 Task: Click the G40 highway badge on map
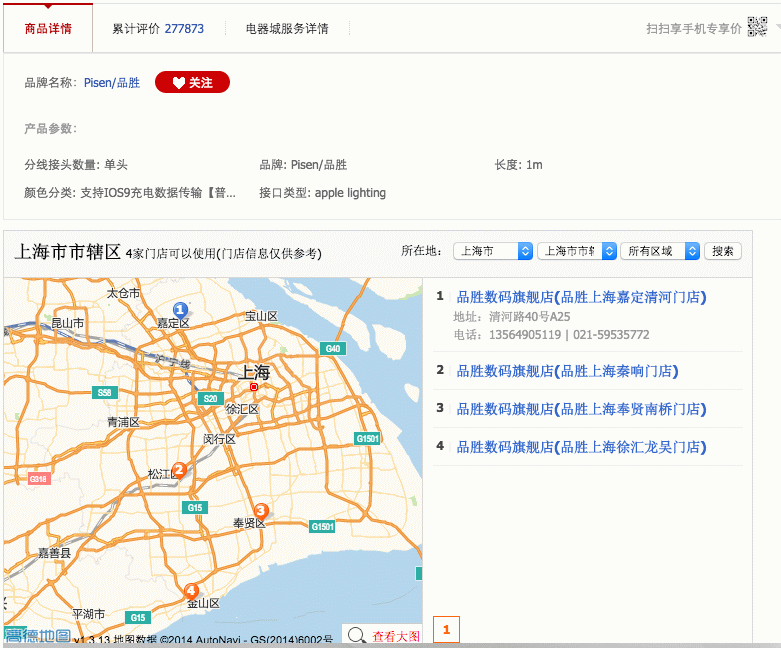[x=333, y=349]
